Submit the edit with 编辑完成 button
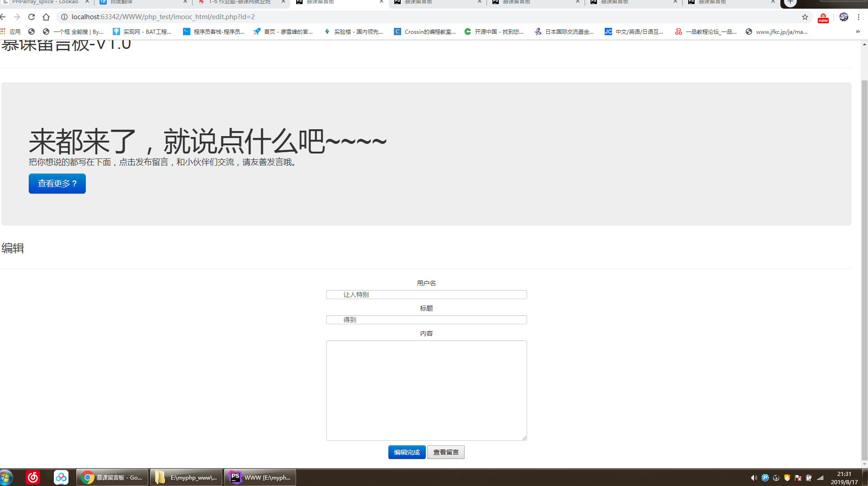 pyautogui.click(x=406, y=452)
